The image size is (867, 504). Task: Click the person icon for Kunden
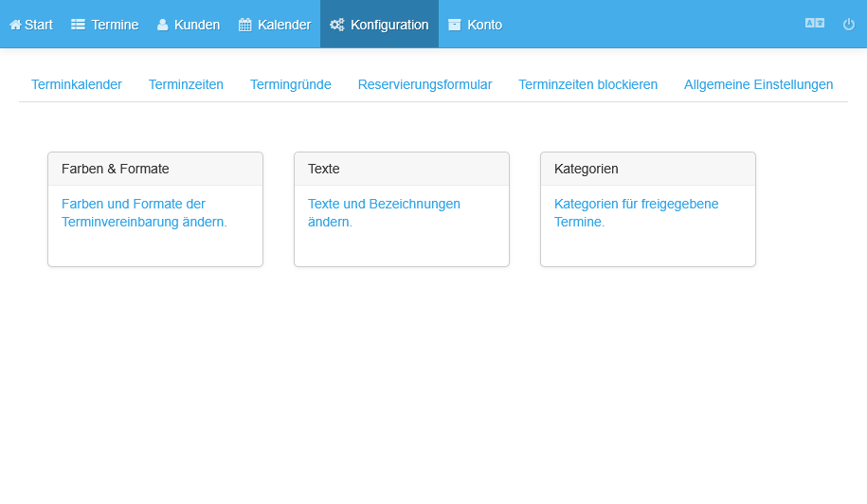162,25
